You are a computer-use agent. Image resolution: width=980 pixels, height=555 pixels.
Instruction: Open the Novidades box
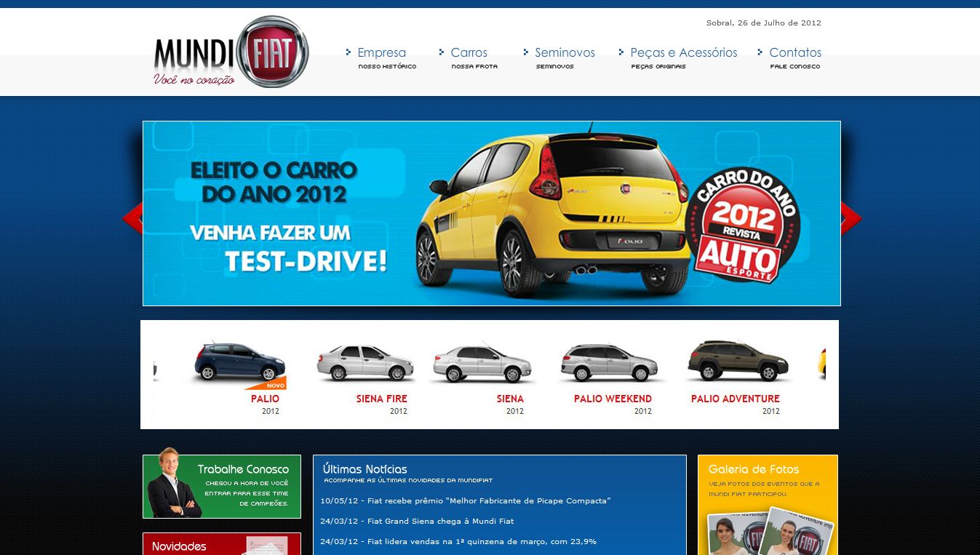pos(222,544)
